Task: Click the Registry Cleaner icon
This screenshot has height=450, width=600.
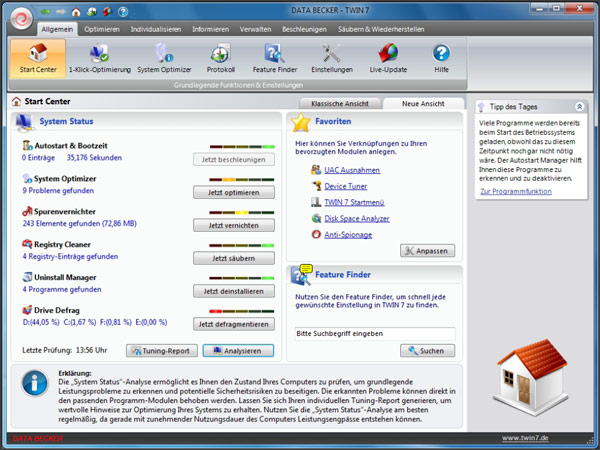Action: (27, 244)
